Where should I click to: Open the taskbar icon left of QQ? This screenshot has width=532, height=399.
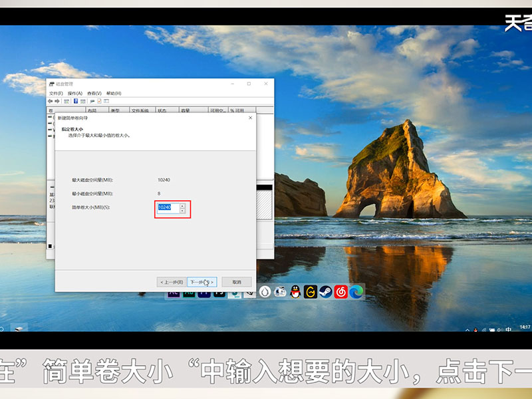(280, 292)
